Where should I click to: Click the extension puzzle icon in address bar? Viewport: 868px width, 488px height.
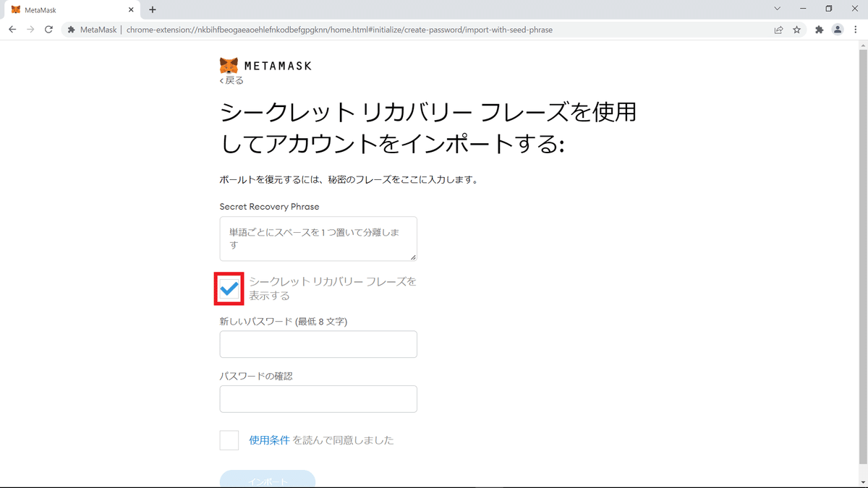click(x=71, y=30)
